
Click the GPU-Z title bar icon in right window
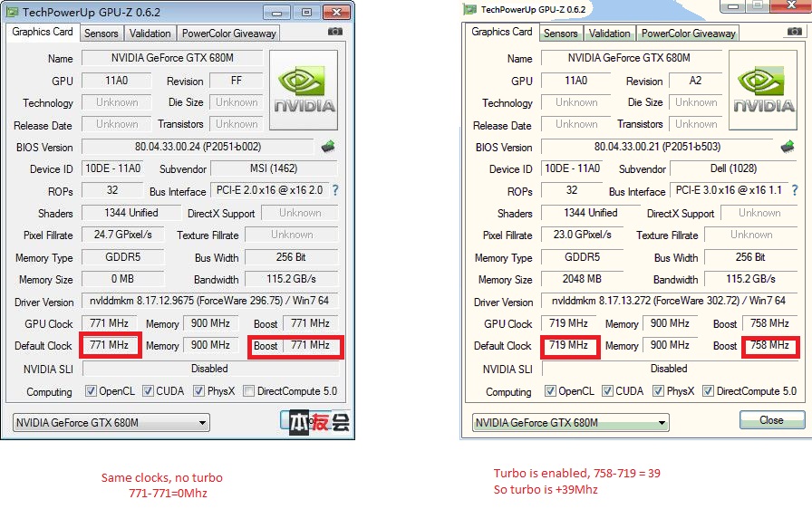click(x=469, y=9)
